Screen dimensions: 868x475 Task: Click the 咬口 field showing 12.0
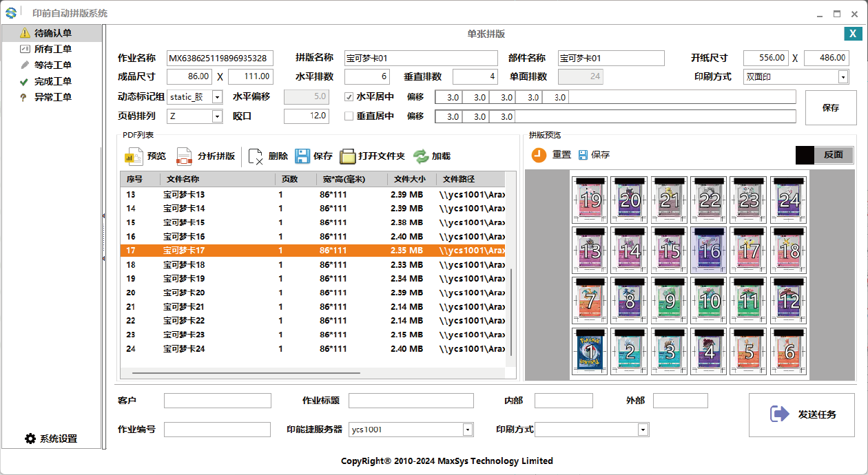tap(307, 116)
